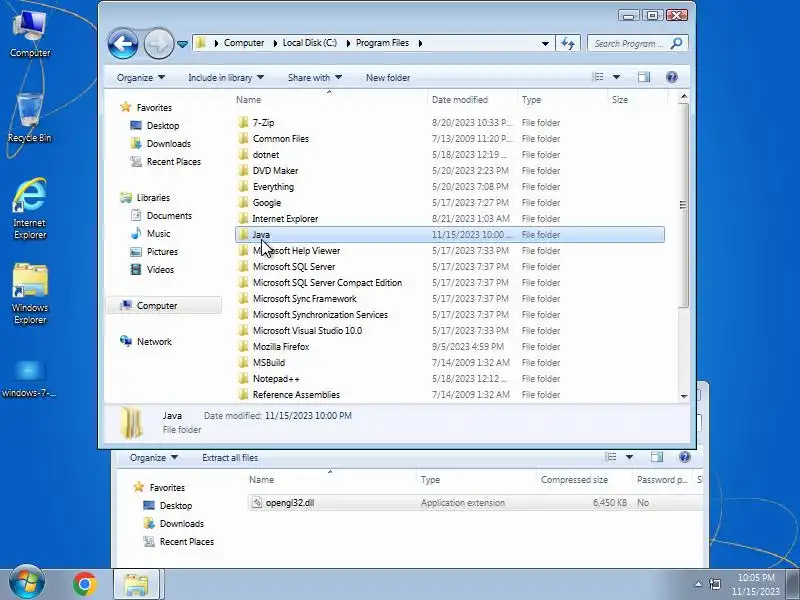Open the Share with menu
The width and height of the screenshot is (800, 600).
tap(314, 78)
